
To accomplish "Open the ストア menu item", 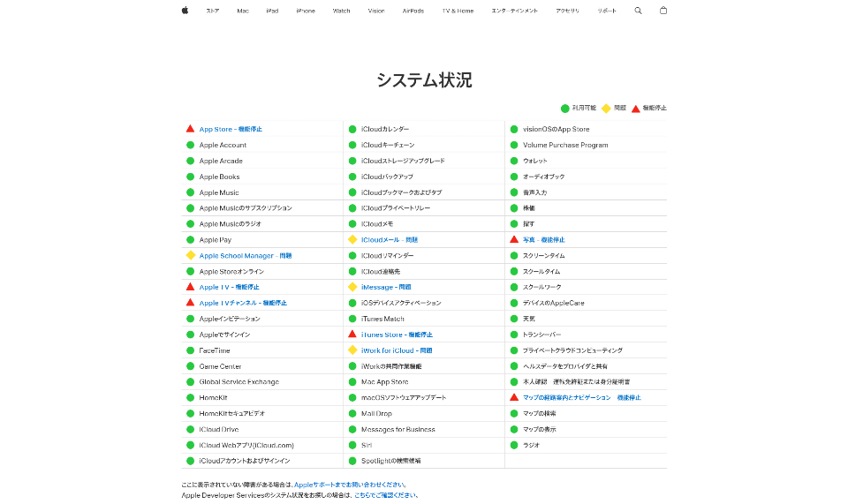I will coord(213,11).
